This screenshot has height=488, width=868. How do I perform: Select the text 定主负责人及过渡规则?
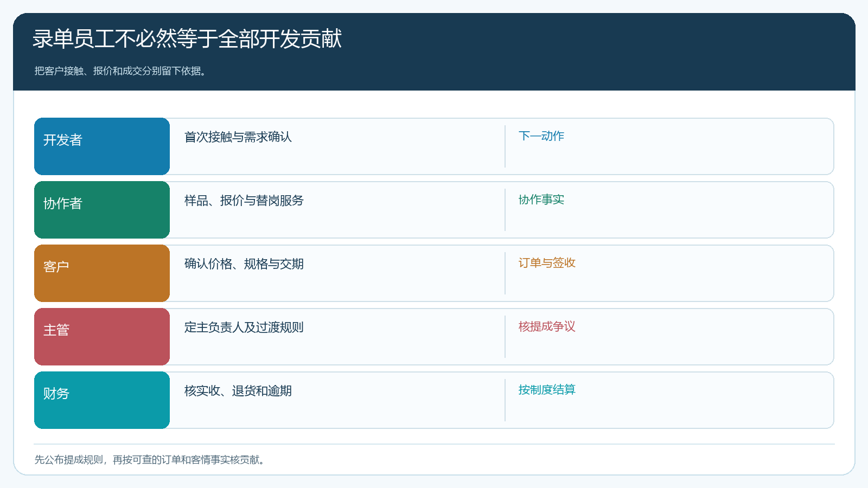pos(244,328)
